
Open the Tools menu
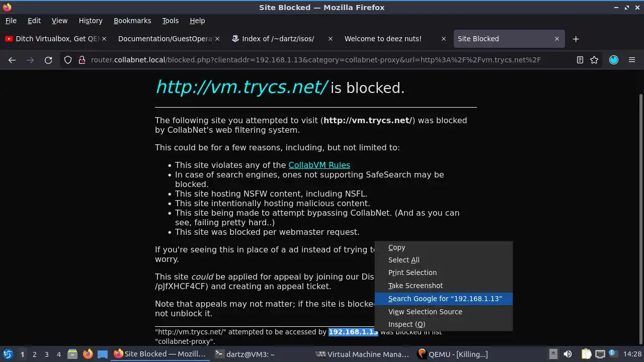(170, 21)
